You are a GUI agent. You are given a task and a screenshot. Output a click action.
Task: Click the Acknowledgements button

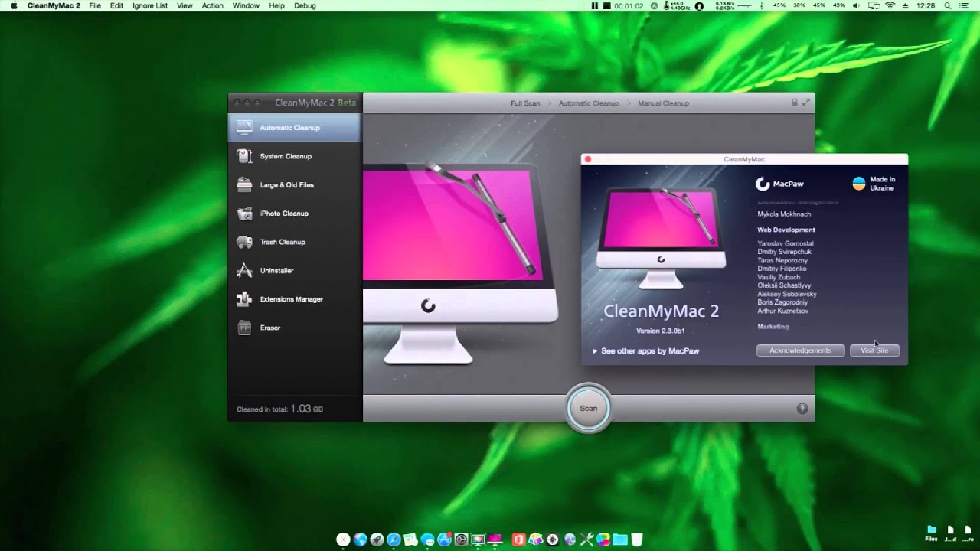[800, 350]
